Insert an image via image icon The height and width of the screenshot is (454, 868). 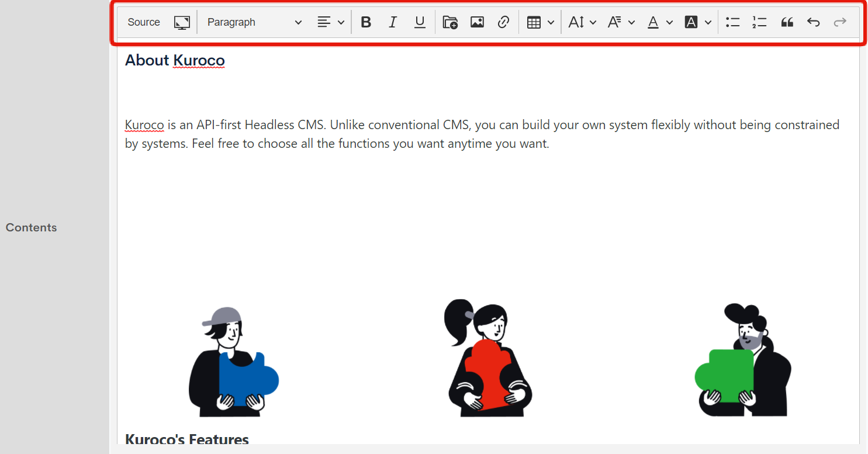[x=477, y=22]
